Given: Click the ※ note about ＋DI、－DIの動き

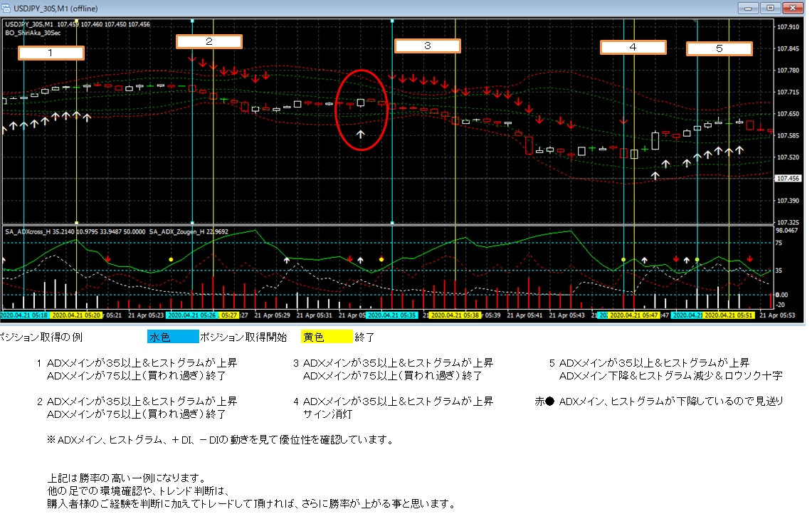Looking at the screenshot, I should 221,440.
